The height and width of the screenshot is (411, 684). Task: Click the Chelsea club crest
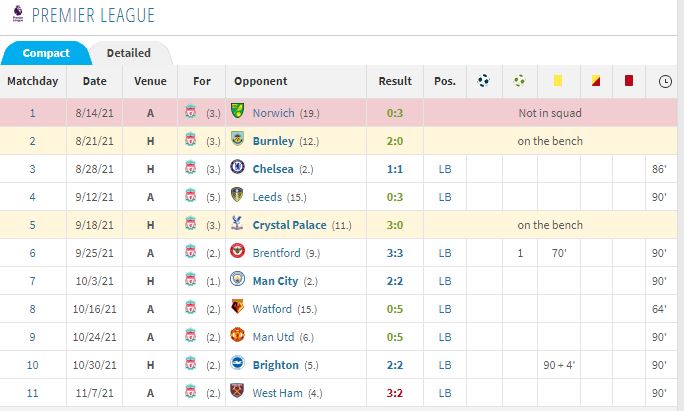click(237, 169)
